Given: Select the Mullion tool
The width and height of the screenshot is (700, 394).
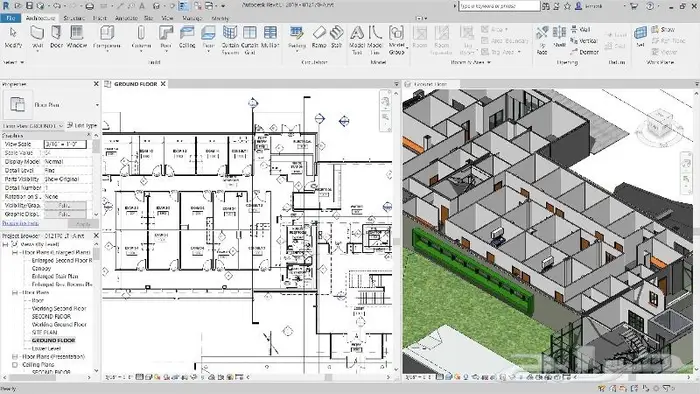Looking at the screenshot, I should [x=270, y=37].
